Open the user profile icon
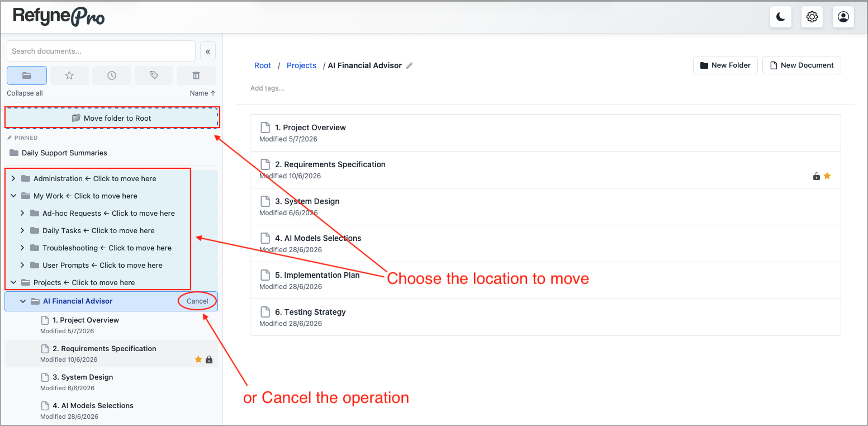 (843, 17)
